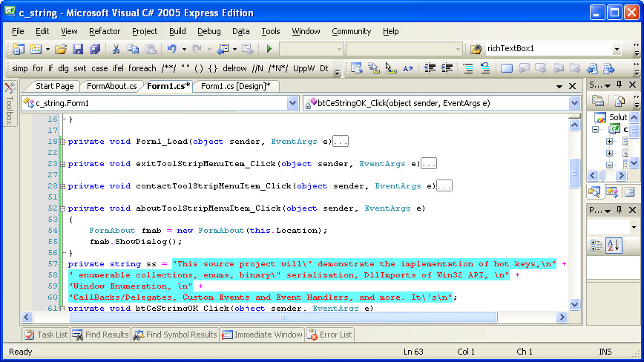
Task: Open the File menu
Action: [18, 31]
